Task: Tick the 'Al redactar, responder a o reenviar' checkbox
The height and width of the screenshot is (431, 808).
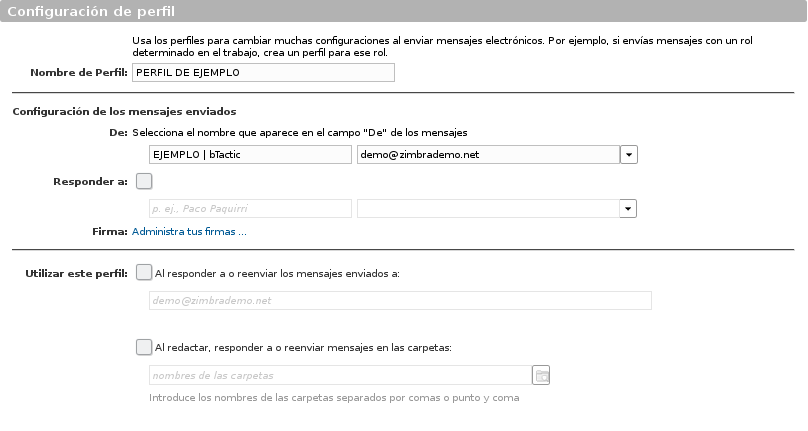Action: pyautogui.click(x=144, y=347)
